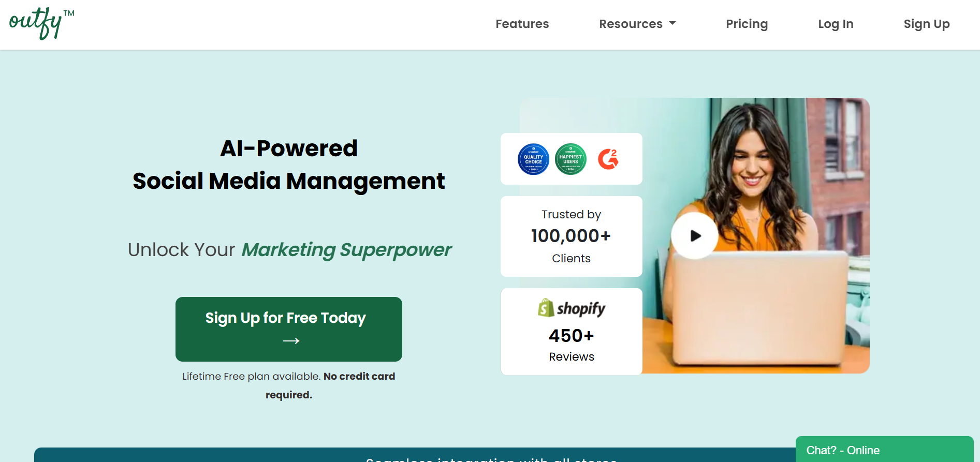The width and height of the screenshot is (980, 462).
Task: Click the Marketing Superpower green text
Action: click(346, 250)
